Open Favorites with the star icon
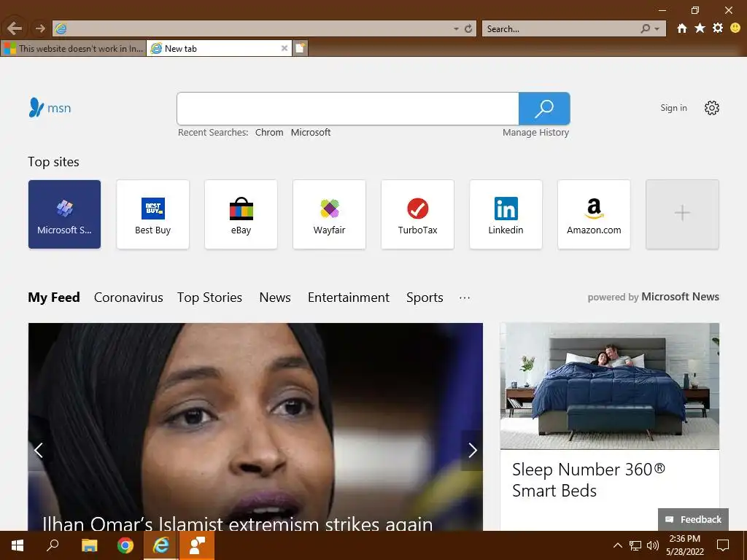The image size is (747, 560). [x=700, y=28]
